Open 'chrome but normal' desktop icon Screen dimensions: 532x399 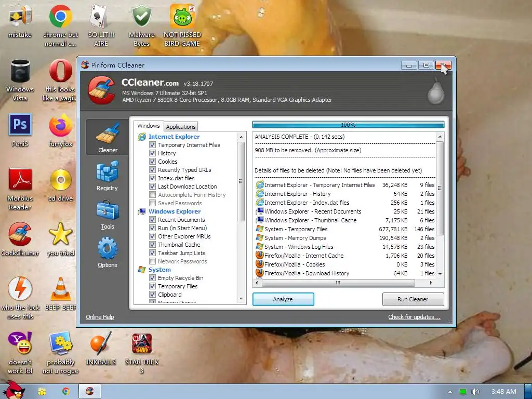tap(60, 25)
